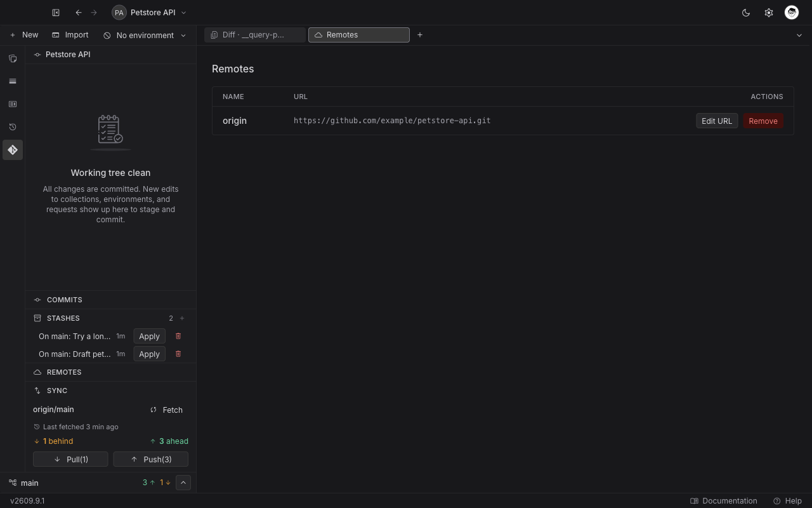
Task: Click the origin remote name
Action: point(235,121)
